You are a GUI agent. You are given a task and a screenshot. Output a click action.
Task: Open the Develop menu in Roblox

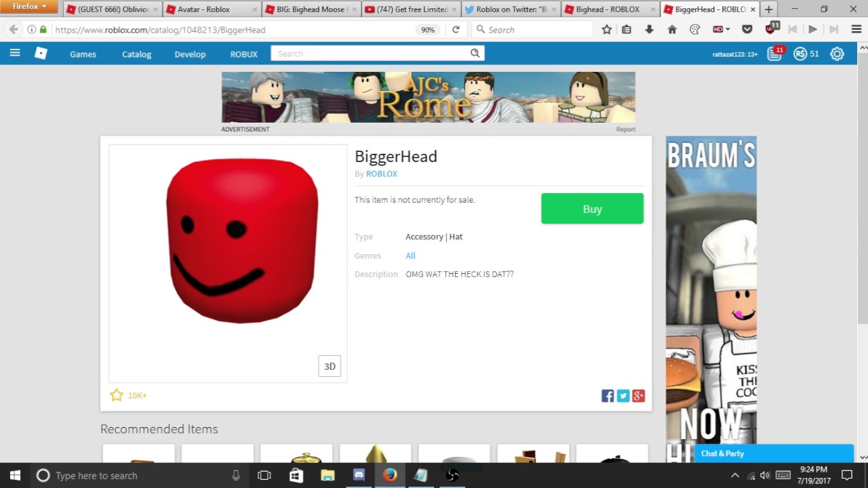(x=190, y=54)
